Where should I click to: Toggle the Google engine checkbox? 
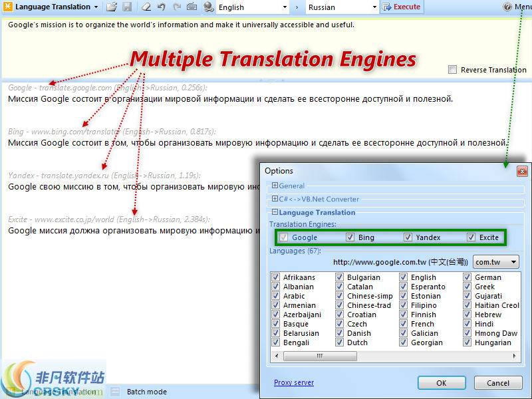[283, 237]
